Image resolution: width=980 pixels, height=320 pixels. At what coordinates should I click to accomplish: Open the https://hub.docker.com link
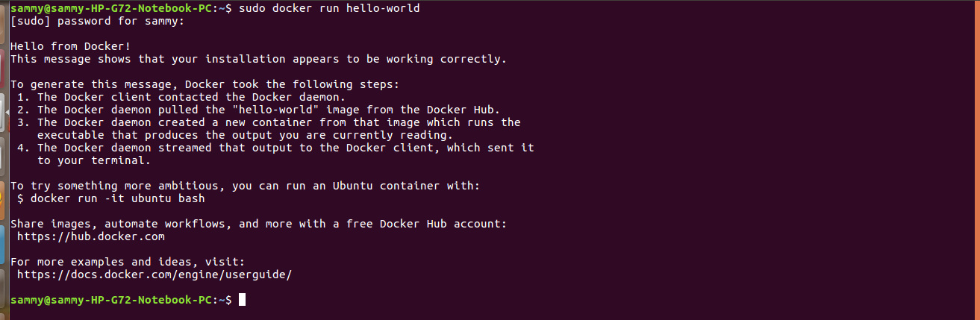[90, 236]
